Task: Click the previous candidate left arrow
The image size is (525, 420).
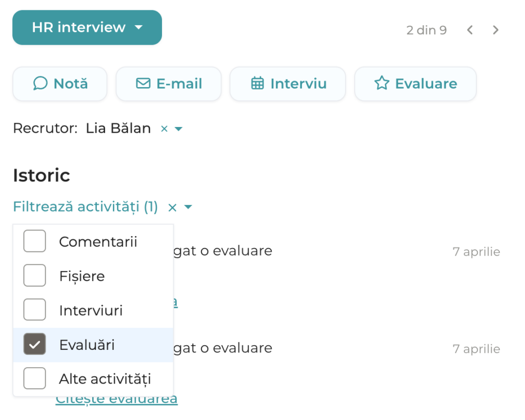Action: (470, 30)
